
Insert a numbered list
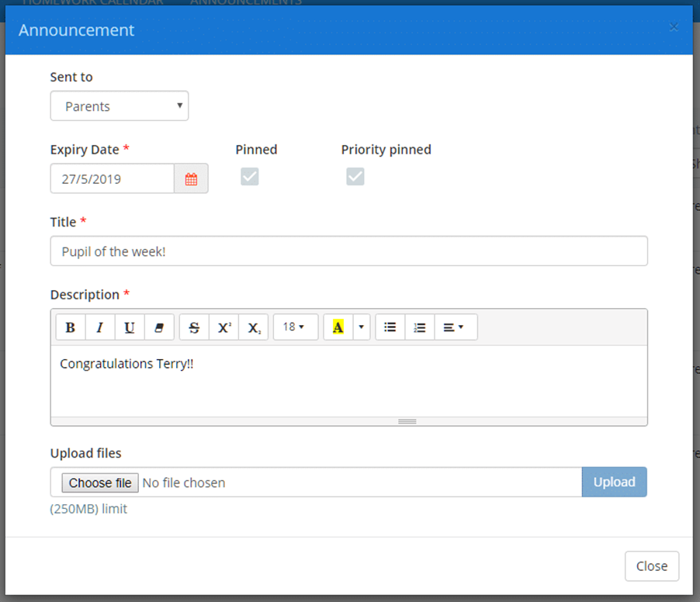pyautogui.click(x=419, y=327)
